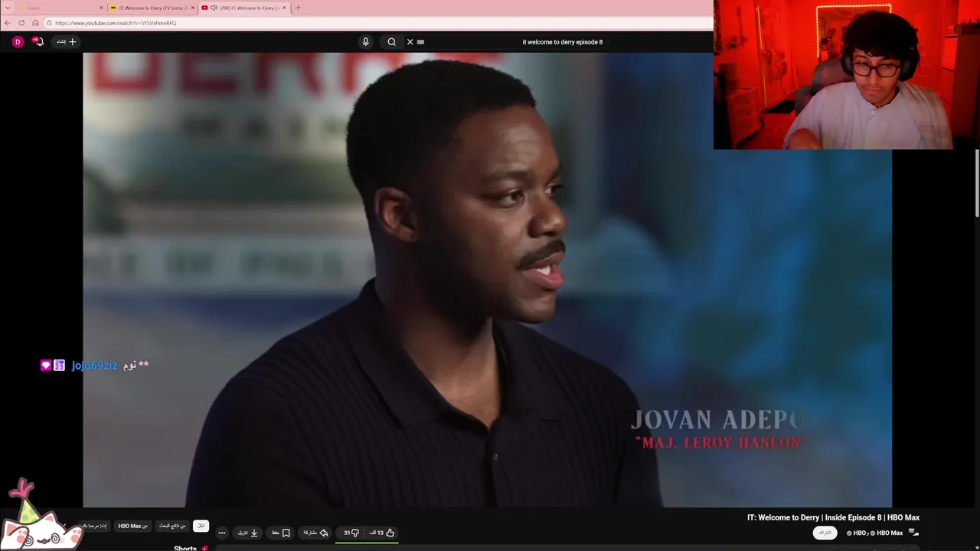Click the webcam overlay of the streamer

coord(847,74)
